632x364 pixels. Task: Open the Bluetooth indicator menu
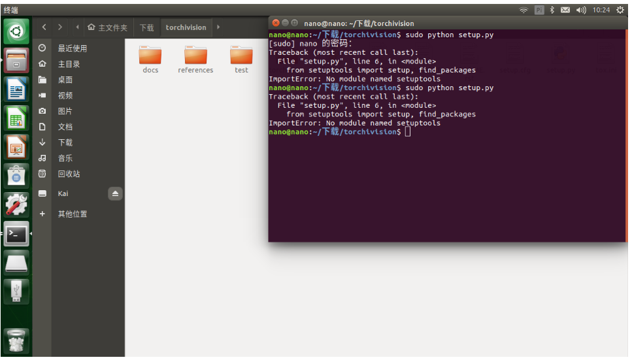pos(552,10)
